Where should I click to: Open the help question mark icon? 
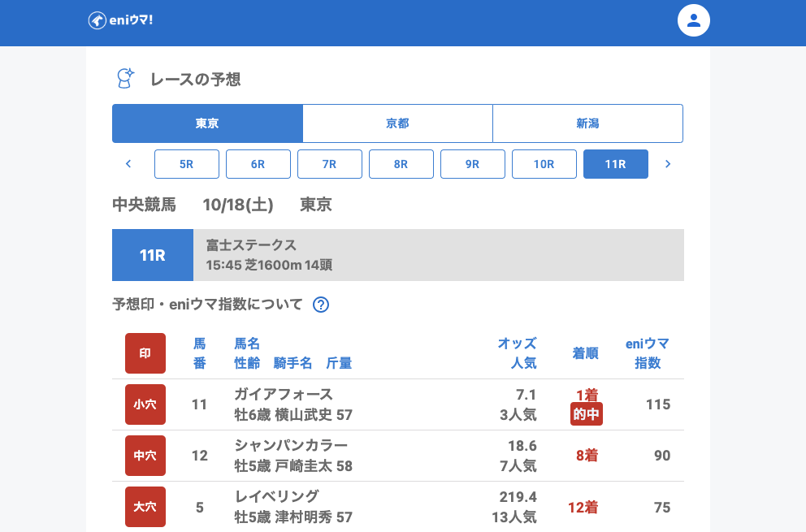(x=321, y=305)
